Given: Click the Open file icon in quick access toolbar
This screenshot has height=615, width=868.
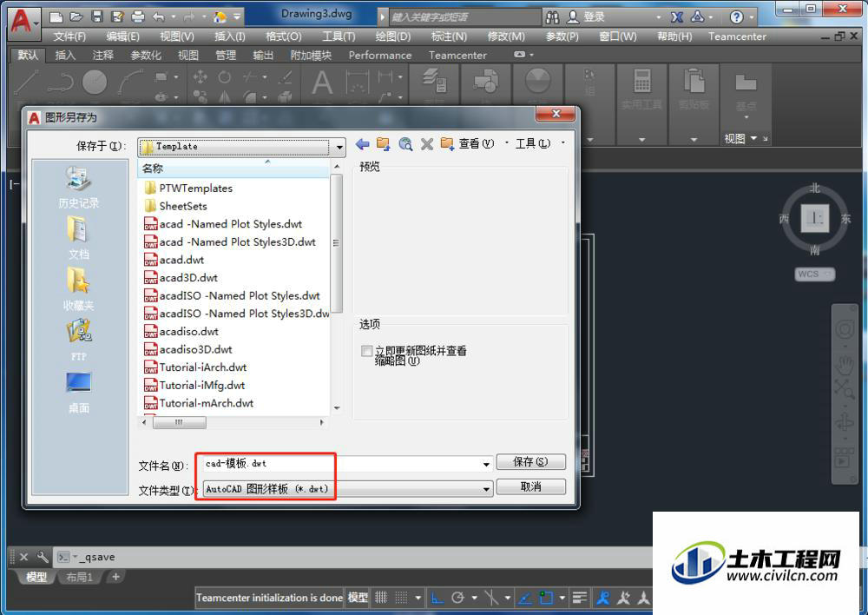Looking at the screenshot, I should coord(76,17).
